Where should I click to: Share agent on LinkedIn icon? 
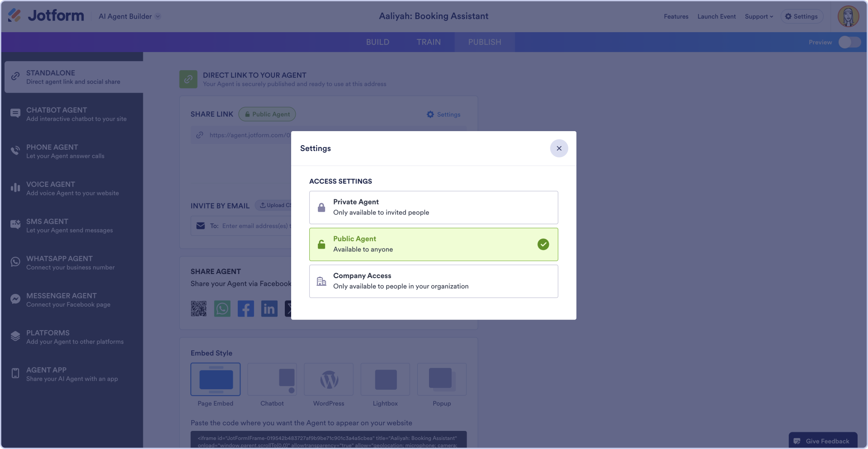[x=269, y=309]
